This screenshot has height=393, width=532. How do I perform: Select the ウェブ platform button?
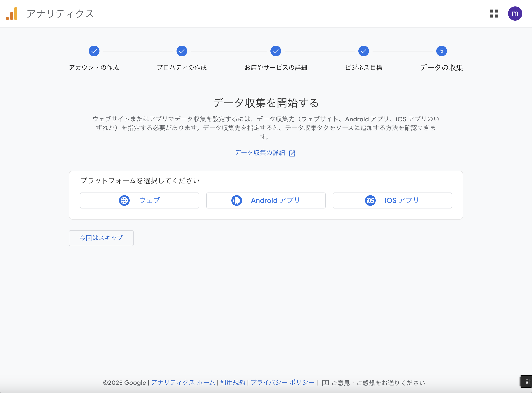139,200
